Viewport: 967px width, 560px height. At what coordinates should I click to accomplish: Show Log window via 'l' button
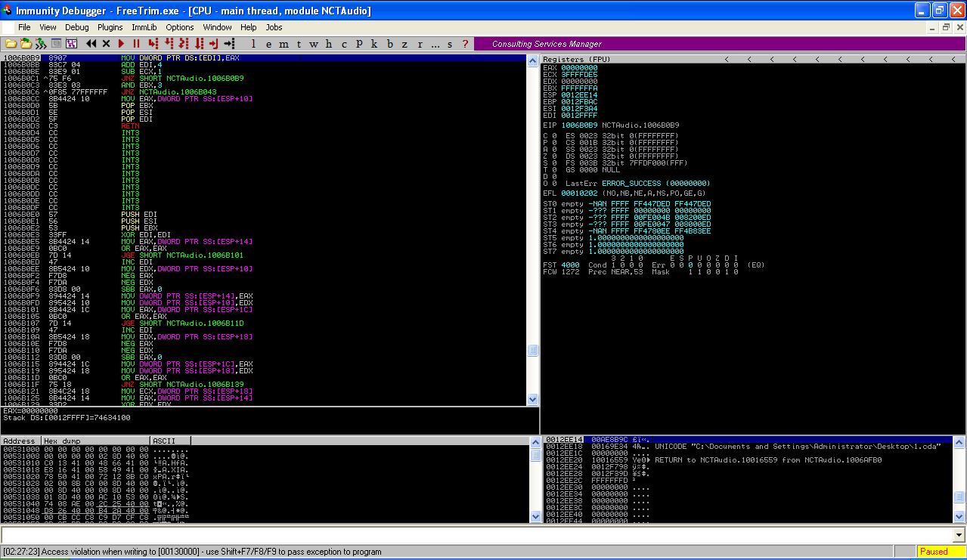coord(253,44)
